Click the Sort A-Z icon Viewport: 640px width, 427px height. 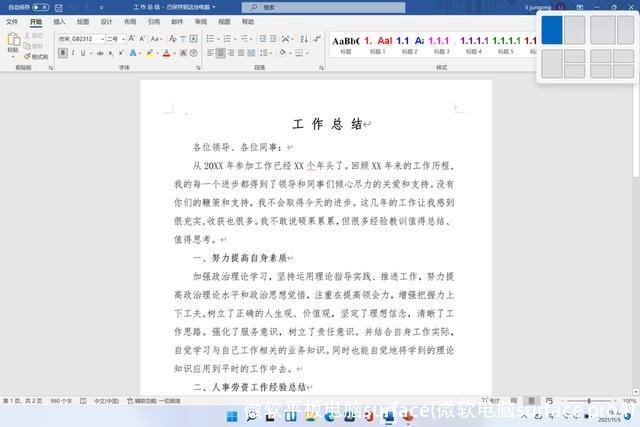tap(304, 39)
